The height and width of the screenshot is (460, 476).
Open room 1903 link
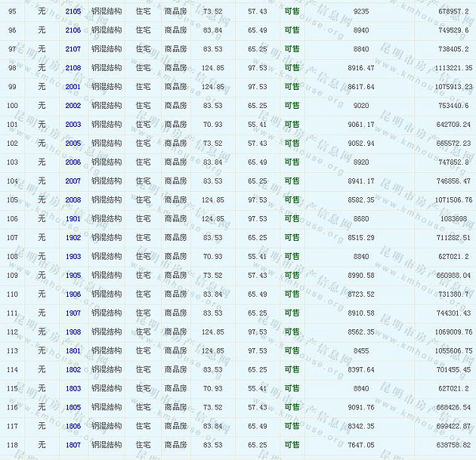73,257
